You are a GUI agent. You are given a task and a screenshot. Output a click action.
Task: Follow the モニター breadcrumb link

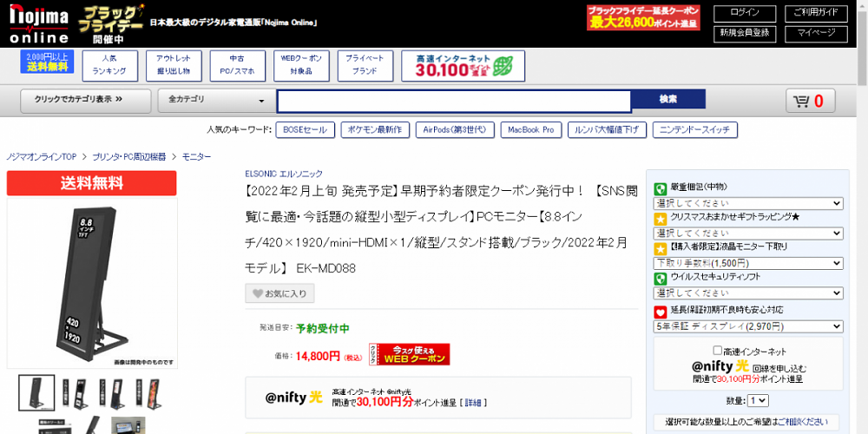pos(196,157)
